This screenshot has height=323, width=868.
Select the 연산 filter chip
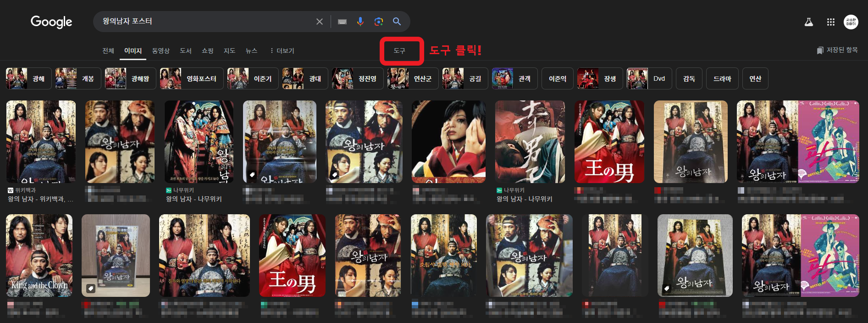755,78
